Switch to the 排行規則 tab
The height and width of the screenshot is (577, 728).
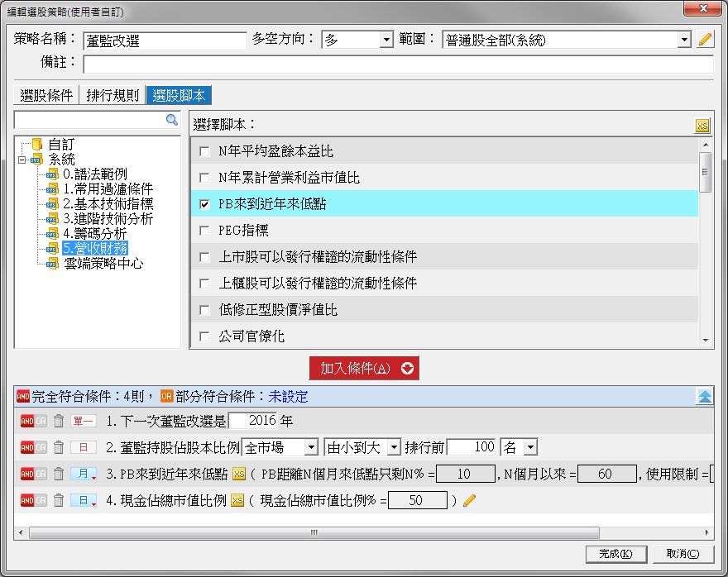click(x=113, y=95)
